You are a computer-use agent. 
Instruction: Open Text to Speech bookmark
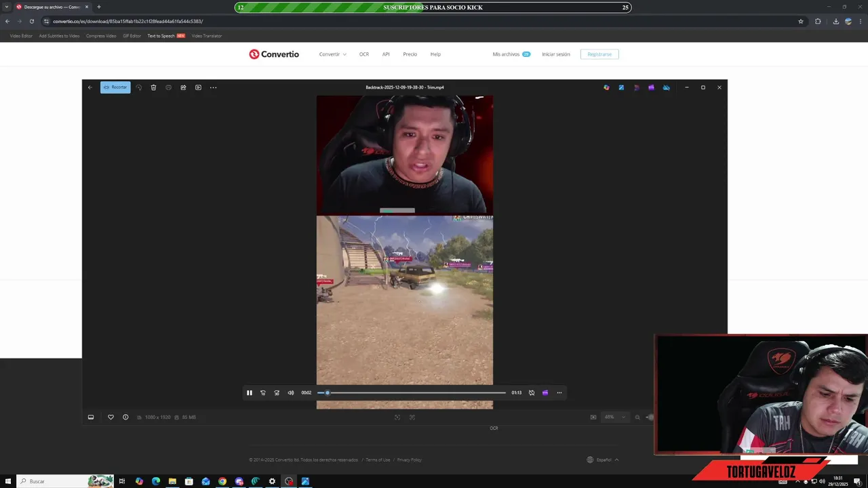166,36
